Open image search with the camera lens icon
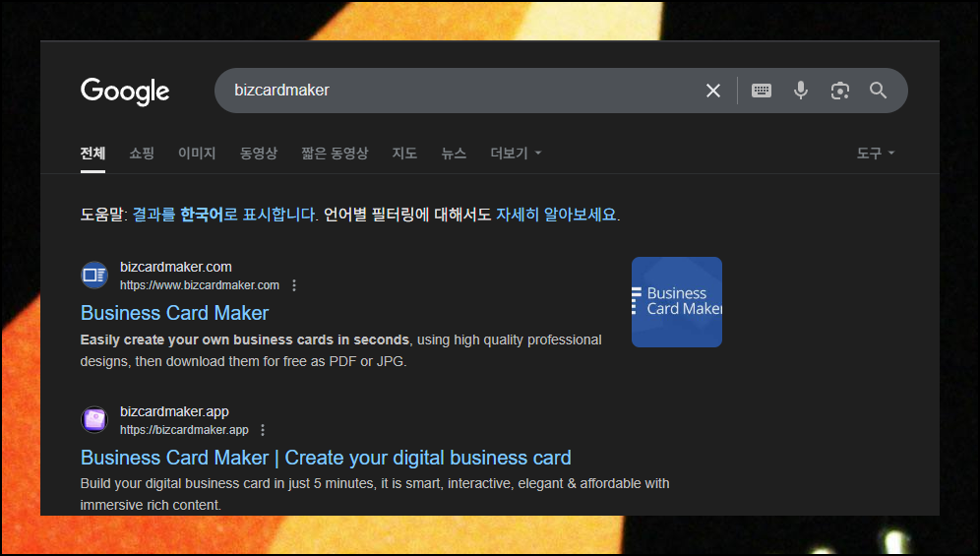The width and height of the screenshot is (980, 556). 840,91
